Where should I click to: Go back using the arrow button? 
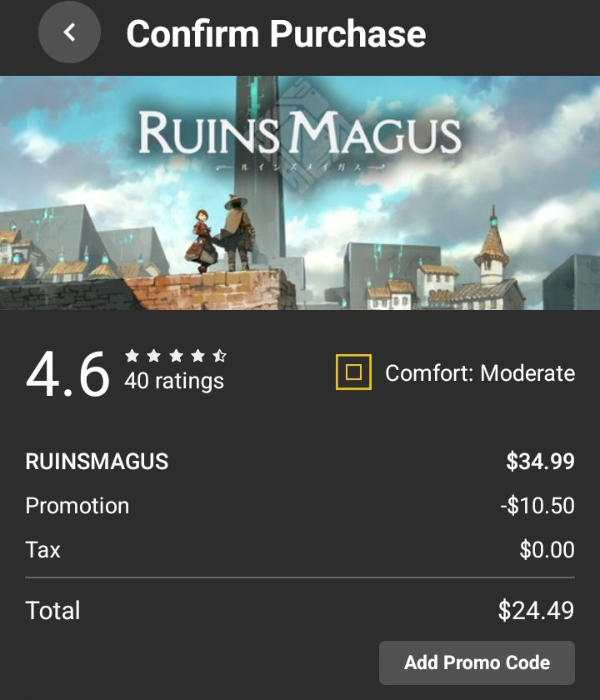pyautogui.click(x=69, y=32)
